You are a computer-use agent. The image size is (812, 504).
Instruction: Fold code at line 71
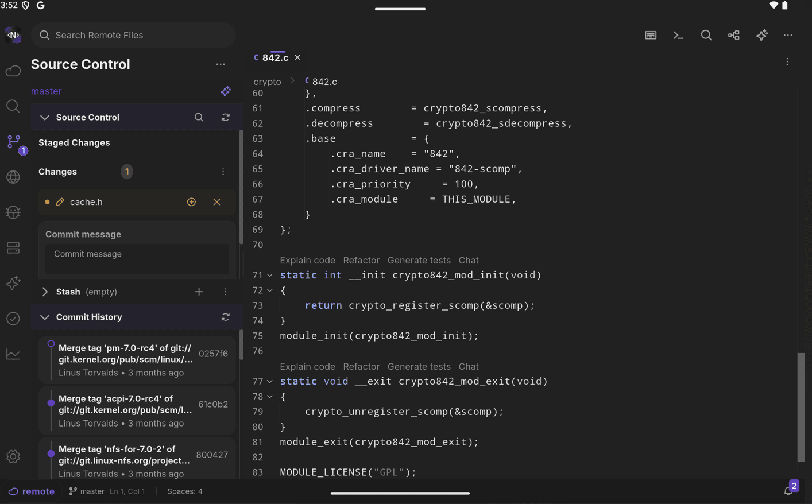[x=270, y=276]
